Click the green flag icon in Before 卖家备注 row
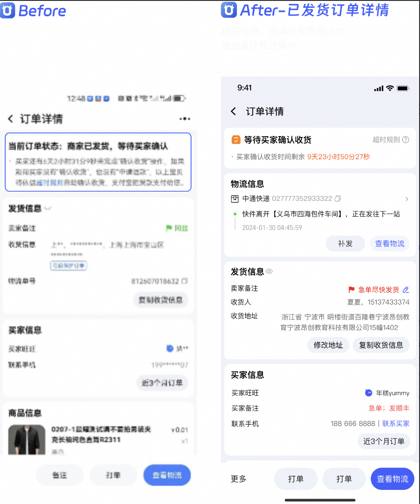 (169, 228)
